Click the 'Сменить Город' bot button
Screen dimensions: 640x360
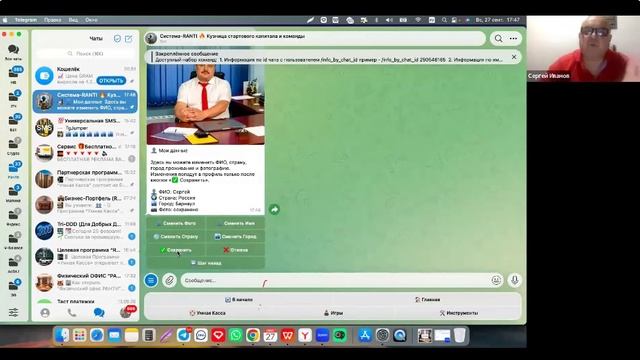coord(236,236)
